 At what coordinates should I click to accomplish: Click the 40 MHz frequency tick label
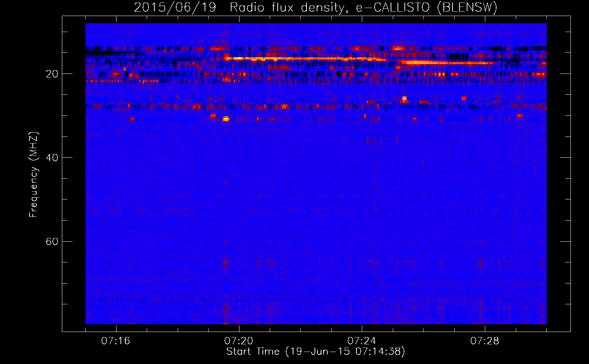point(52,158)
